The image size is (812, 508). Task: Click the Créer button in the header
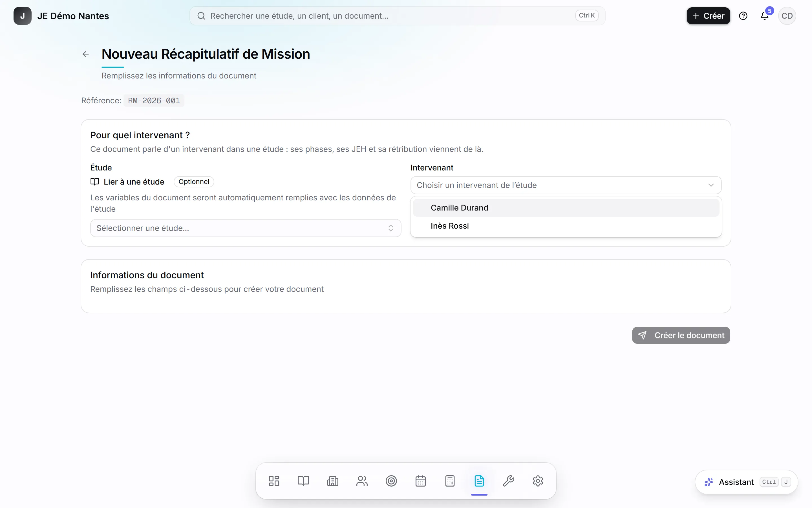708,16
